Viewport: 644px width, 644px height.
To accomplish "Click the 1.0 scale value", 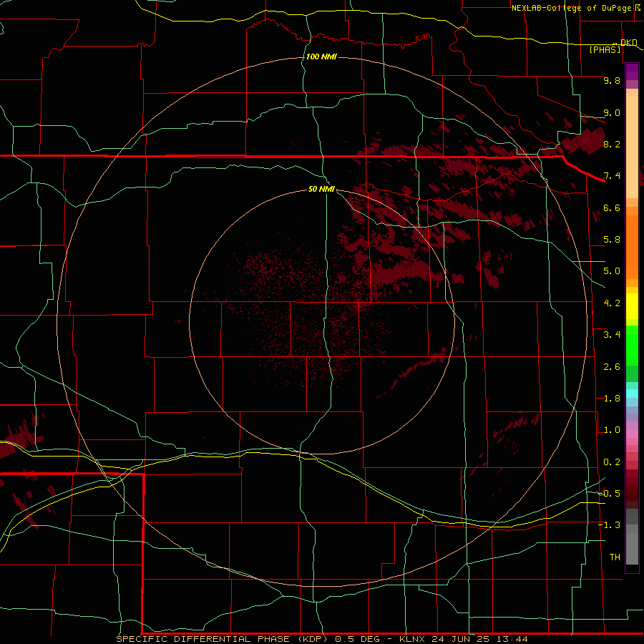I will 612,430.
